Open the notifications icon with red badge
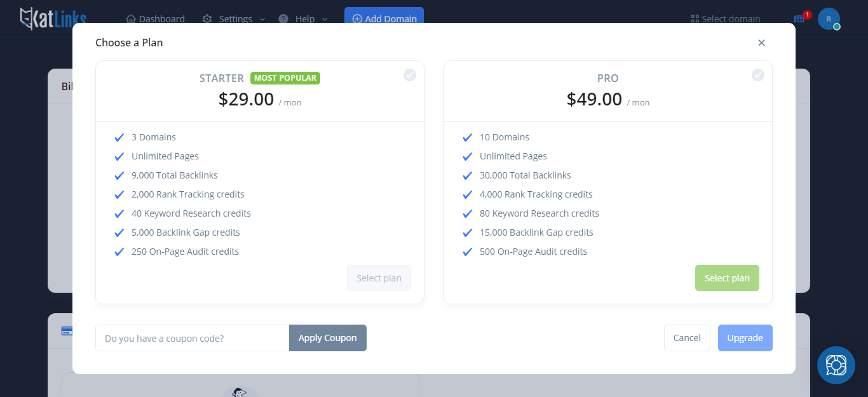Screen dimensions: 868x397 [x=800, y=18]
